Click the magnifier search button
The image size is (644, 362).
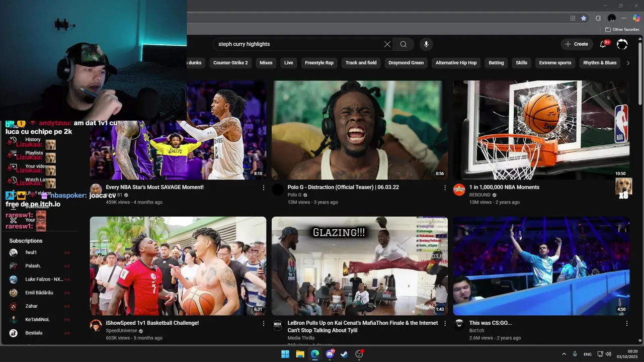tap(404, 44)
